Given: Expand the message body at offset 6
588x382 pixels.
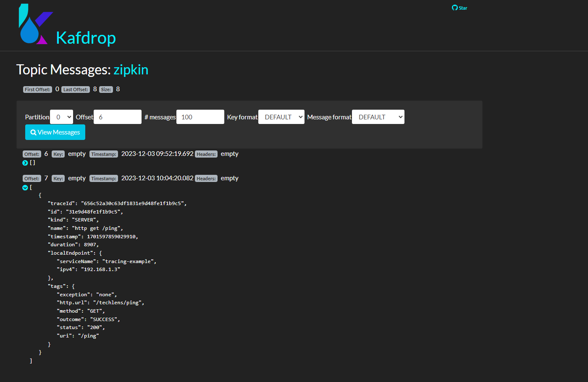Looking at the screenshot, I should (x=25, y=163).
